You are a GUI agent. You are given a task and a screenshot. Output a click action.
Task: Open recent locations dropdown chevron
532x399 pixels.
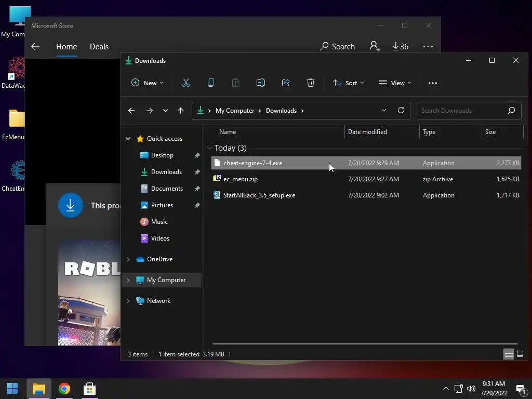pos(165,111)
